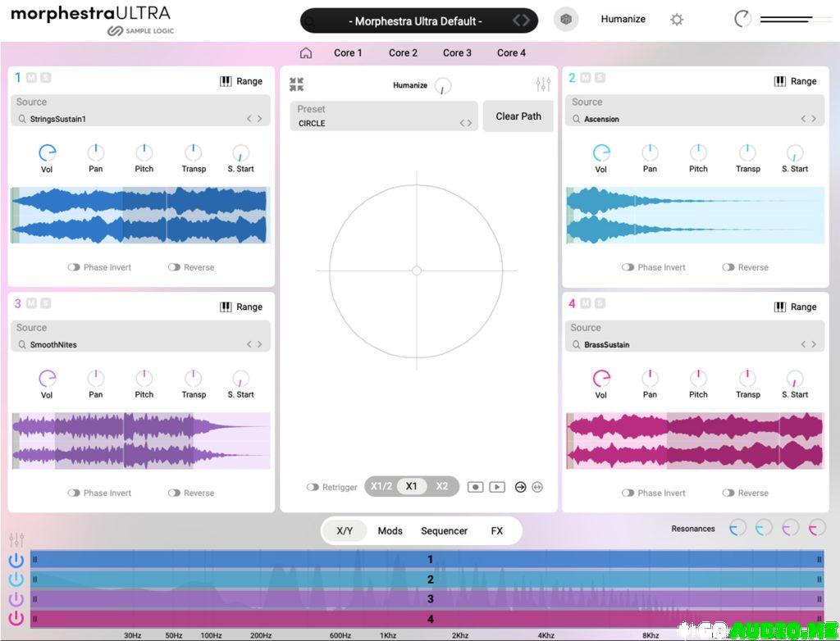This screenshot has width=840, height=641.
Task: Enable the Retrigger toggle
Action: pyautogui.click(x=313, y=486)
